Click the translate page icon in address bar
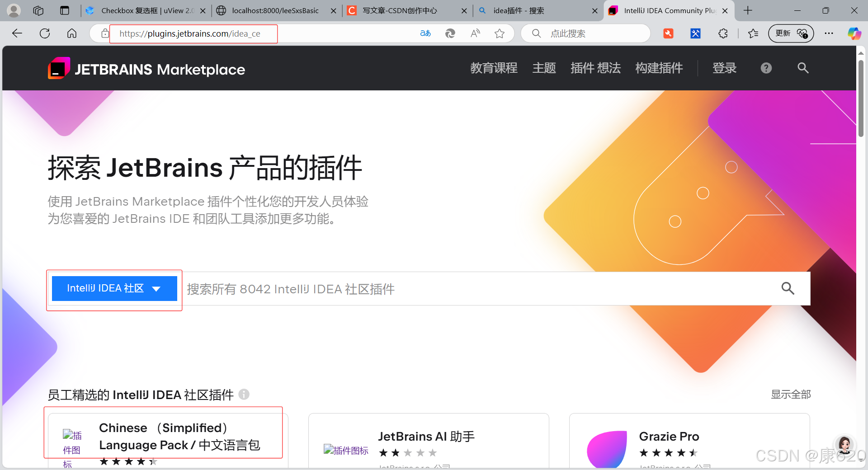 pyautogui.click(x=425, y=33)
